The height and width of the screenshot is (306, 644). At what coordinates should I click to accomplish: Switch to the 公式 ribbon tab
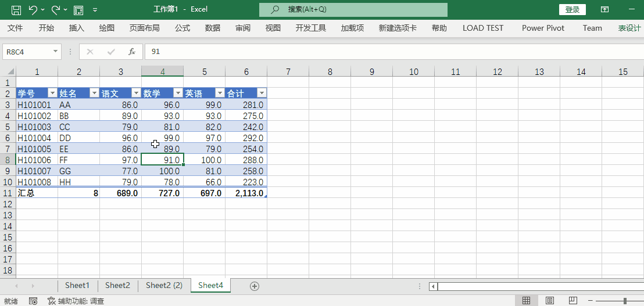182,28
